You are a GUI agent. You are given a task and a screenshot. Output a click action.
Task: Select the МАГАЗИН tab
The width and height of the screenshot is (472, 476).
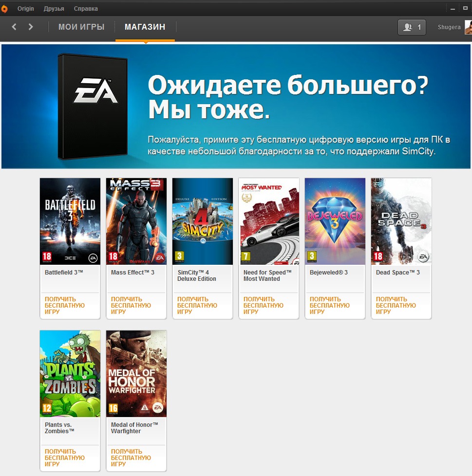[145, 27]
